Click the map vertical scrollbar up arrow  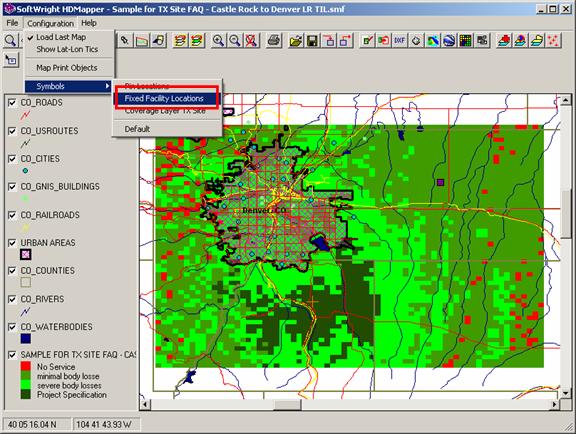[x=566, y=100]
